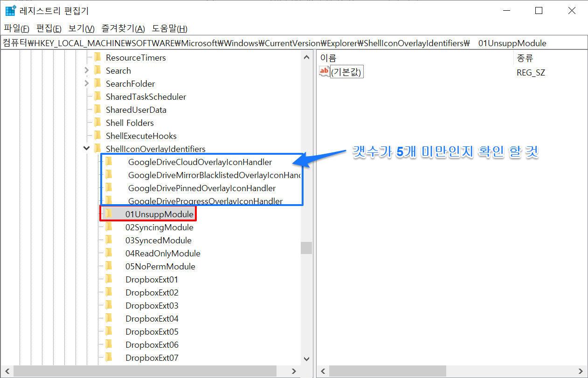Click the 03SyncedModule folder icon
Viewport: 588px width, 378px height.
[x=109, y=240]
